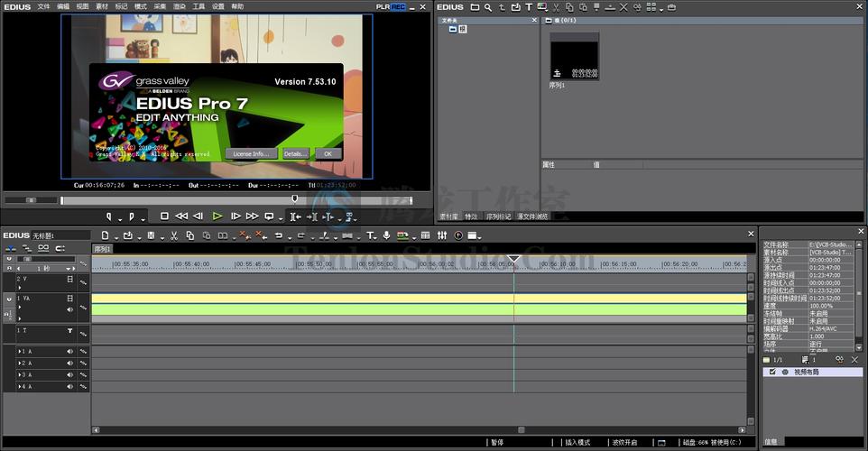Viewport: 868px width, 451px height.
Task: Open dropdown arrow next to Save icon
Action: point(162,238)
